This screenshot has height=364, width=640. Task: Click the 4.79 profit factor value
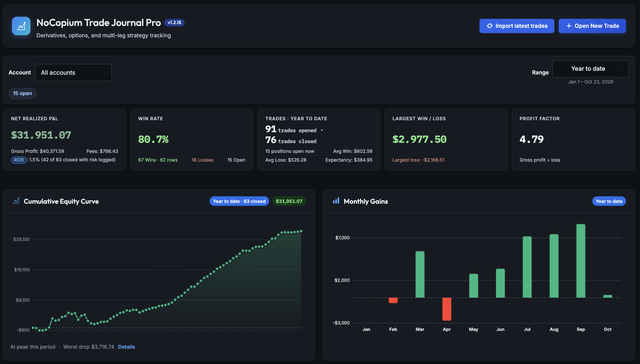pos(532,139)
